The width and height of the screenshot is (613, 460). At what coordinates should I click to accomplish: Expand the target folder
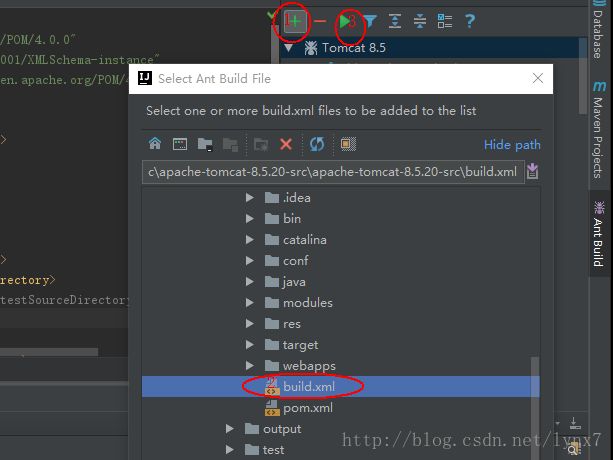(249, 345)
